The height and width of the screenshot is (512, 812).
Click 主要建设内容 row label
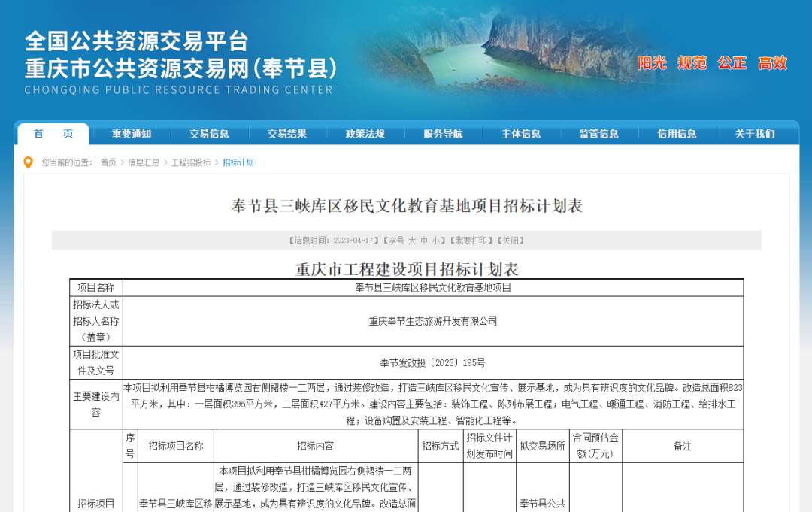tap(95, 404)
